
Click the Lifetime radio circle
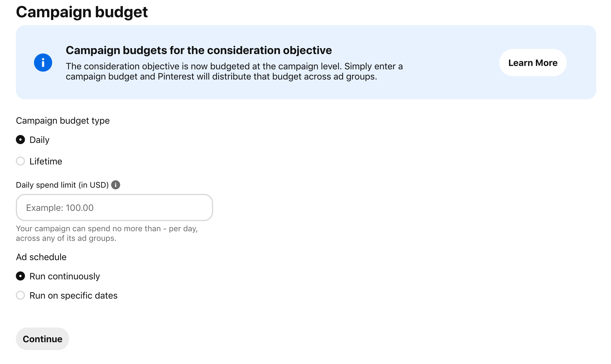[x=20, y=161]
